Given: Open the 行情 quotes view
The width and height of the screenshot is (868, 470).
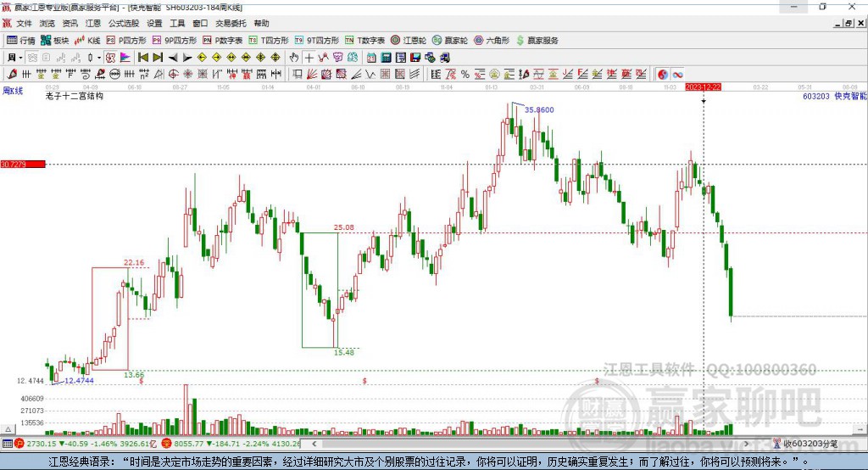Looking at the screenshot, I should 21,41.
